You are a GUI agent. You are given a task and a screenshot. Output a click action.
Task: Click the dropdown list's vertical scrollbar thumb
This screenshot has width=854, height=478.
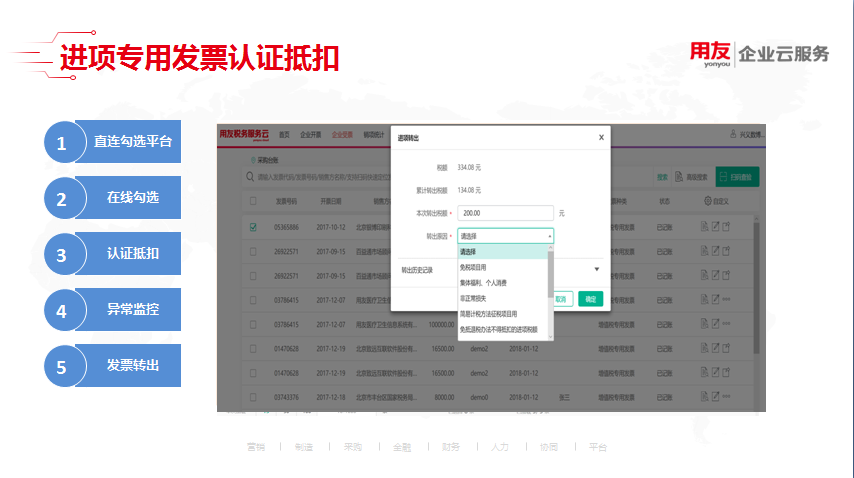(550, 274)
